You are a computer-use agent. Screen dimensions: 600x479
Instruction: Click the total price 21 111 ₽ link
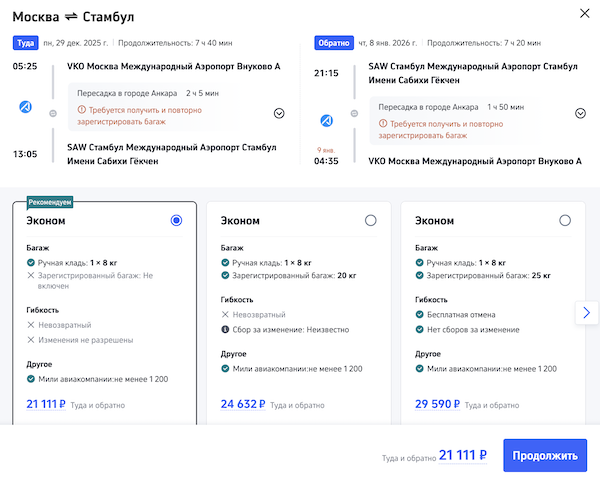[x=463, y=456]
